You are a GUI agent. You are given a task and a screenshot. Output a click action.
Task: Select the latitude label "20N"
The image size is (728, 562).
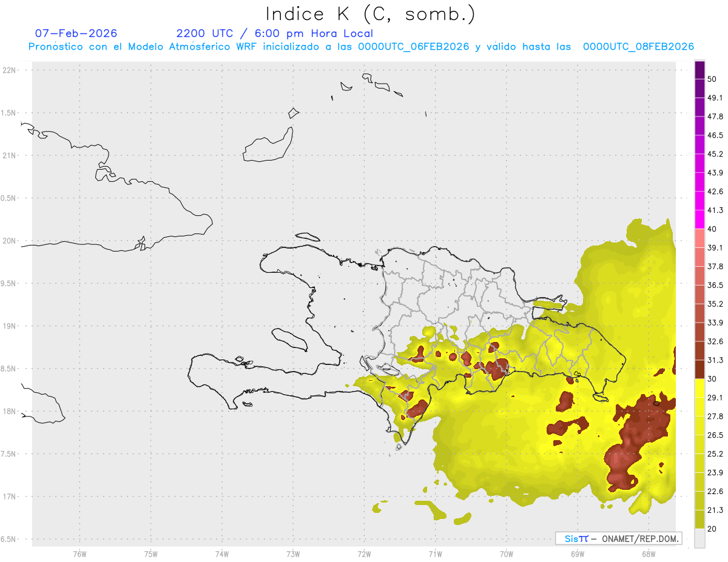[10, 241]
